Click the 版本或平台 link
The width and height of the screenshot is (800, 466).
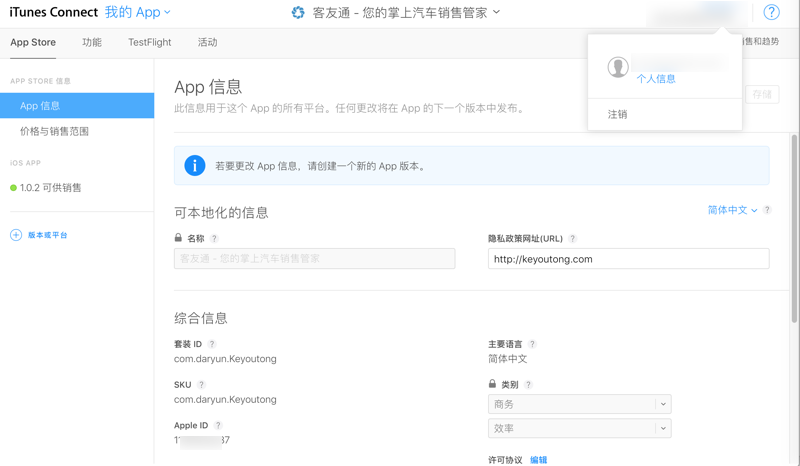[x=47, y=235]
